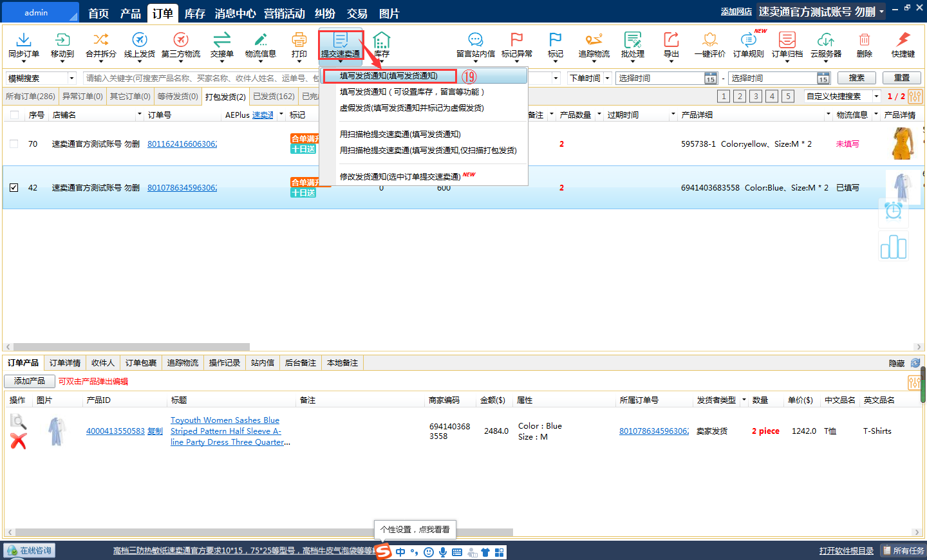The height and width of the screenshot is (560, 927).
Task: Expand the 模糊搜索 search mode dropdown
Action: point(71,78)
